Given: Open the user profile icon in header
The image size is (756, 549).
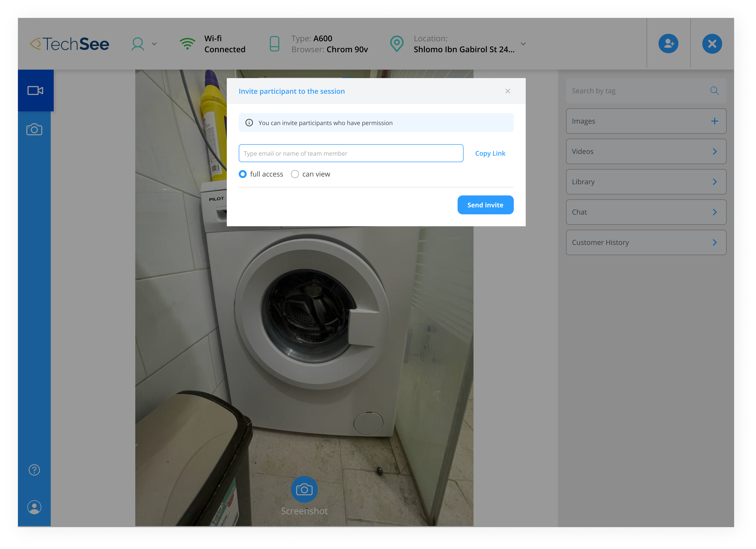Looking at the screenshot, I should point(138,44).
